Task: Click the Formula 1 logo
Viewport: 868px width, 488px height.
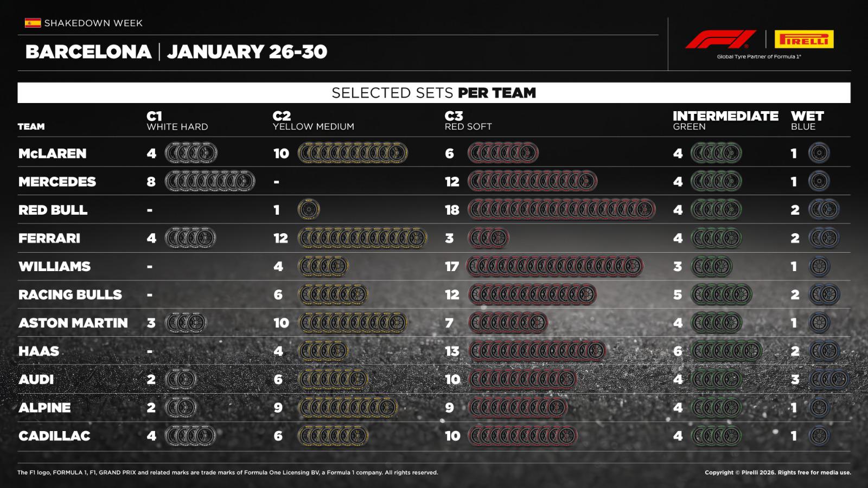Action: (720, 40)
